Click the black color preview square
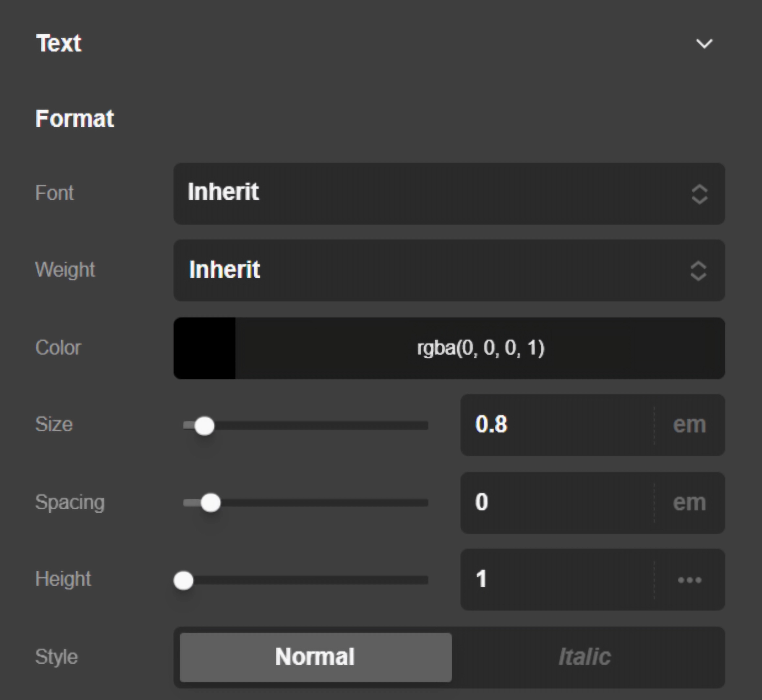 pyautogui.click(x=205, y=348)
